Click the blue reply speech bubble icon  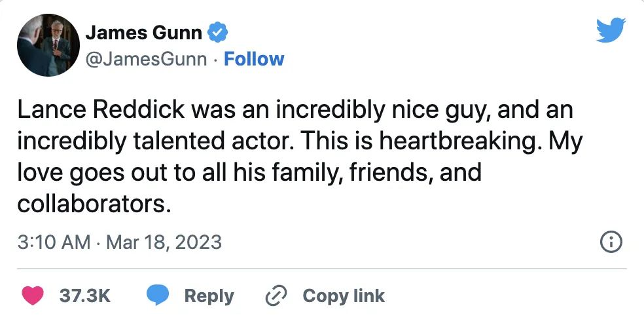click(158, 296)
